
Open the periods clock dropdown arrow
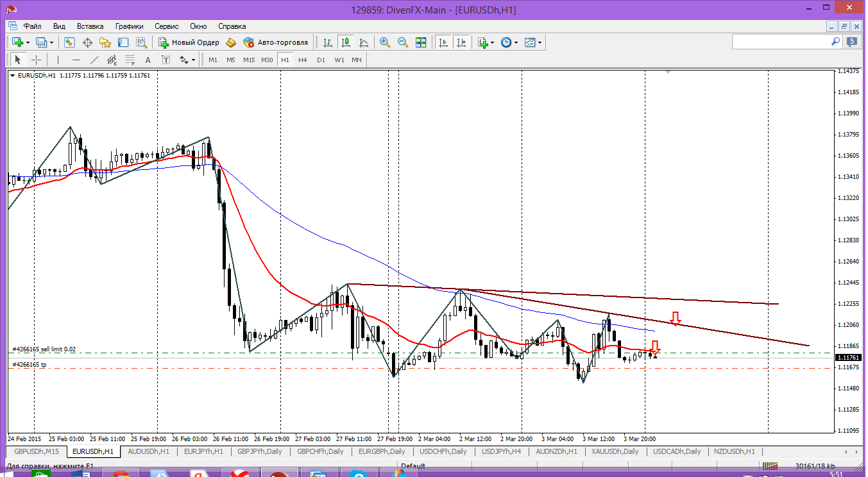516,42
